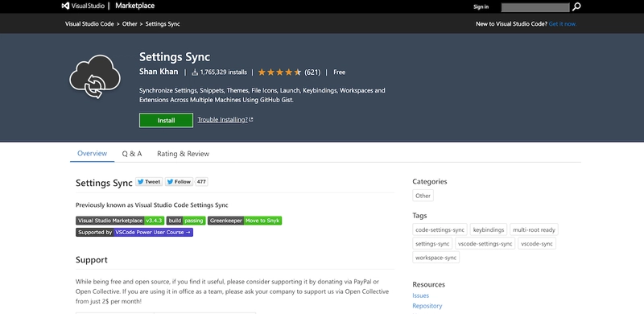Viewport: 644px width, 314px height.
Task: Go to Visual Studio Code breadcrumb
Action: coord(89,24)
